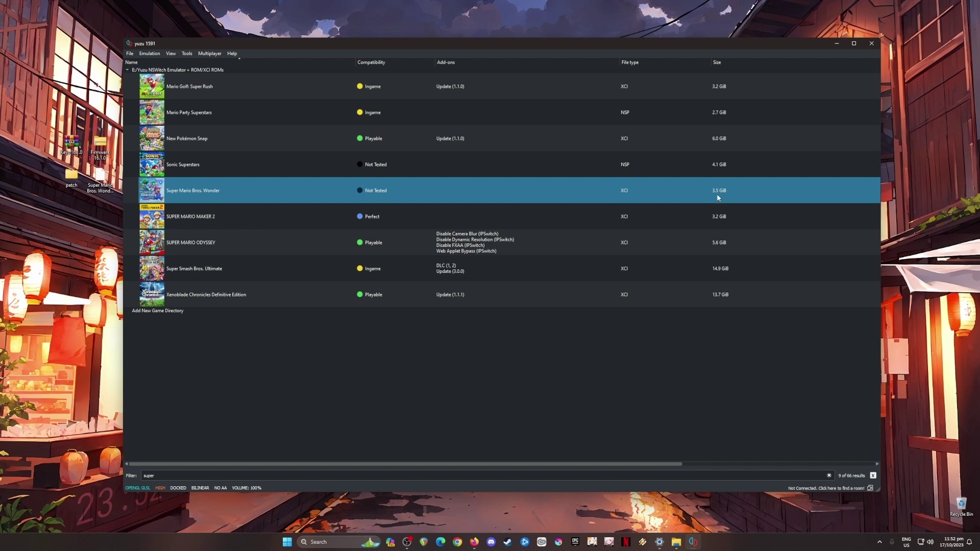Open the multiplayer room browser icon

tap(870, 488)
